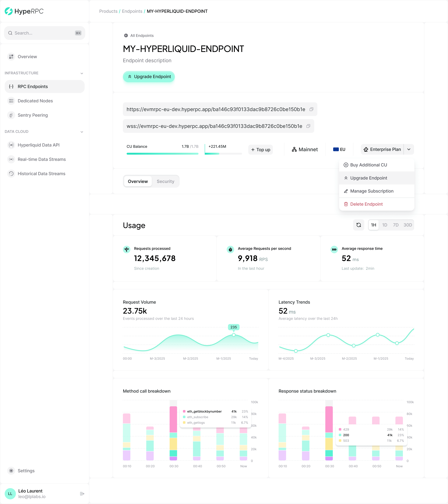Click the refresh usage icon
Screen dimensions: 448x504
[x=359, y=225]
